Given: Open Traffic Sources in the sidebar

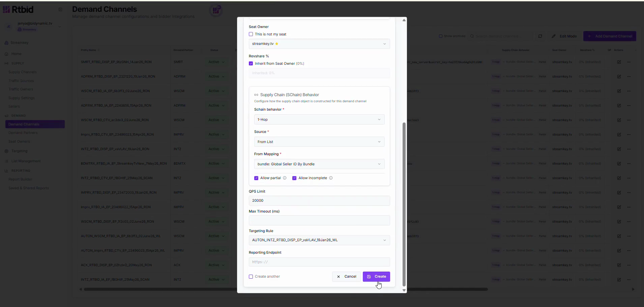Looking at the screenshot, I should click(21, 81).
